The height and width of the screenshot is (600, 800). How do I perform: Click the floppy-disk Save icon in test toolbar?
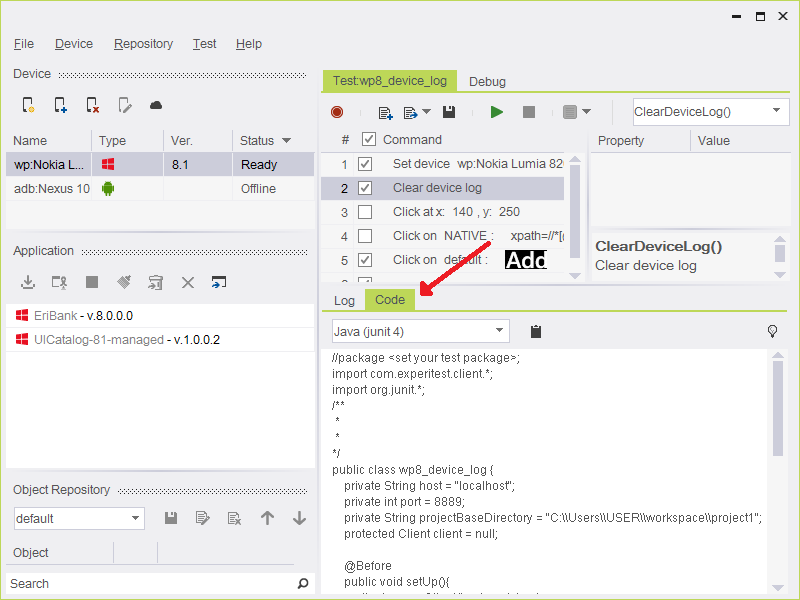click(x=449, y=113)
